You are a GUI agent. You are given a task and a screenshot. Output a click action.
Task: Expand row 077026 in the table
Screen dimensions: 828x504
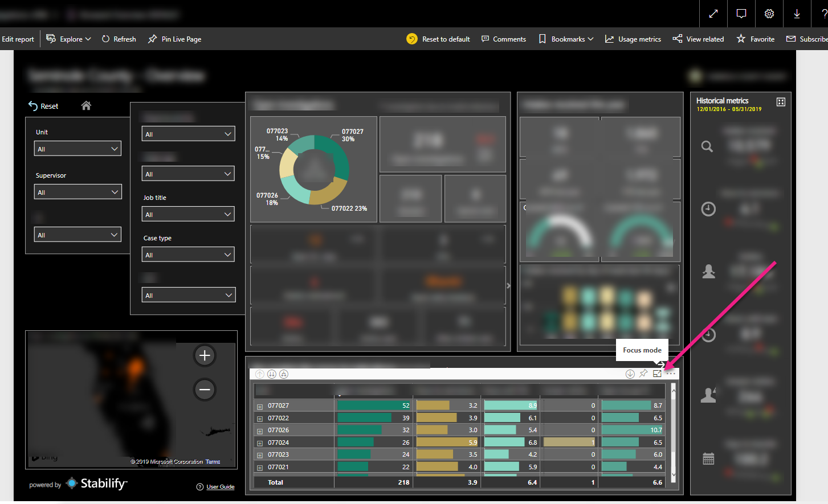click(x=260, y=431)
